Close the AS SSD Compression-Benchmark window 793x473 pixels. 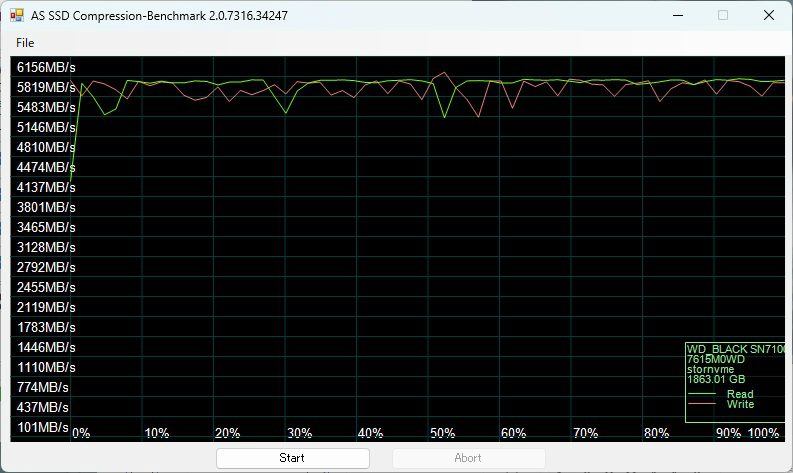point(768,15)
